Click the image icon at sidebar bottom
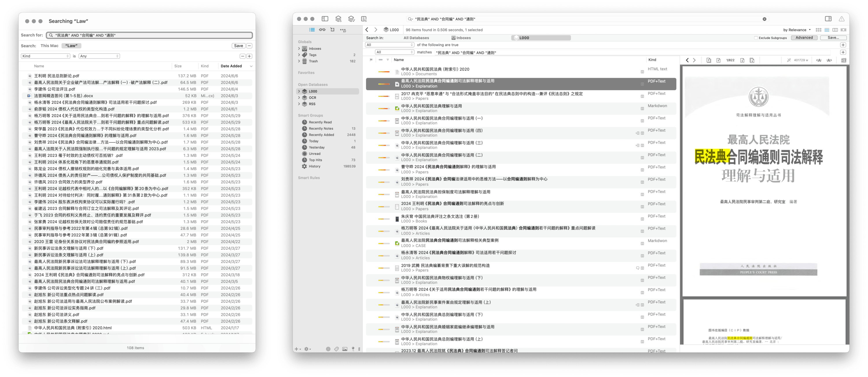 [x=345, y=349]
